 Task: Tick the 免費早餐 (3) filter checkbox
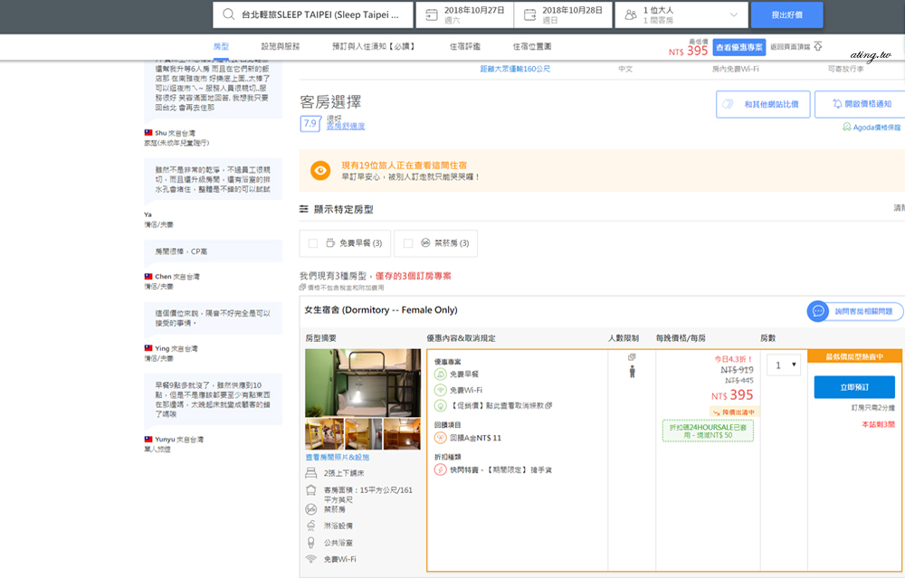pos(313,243)
